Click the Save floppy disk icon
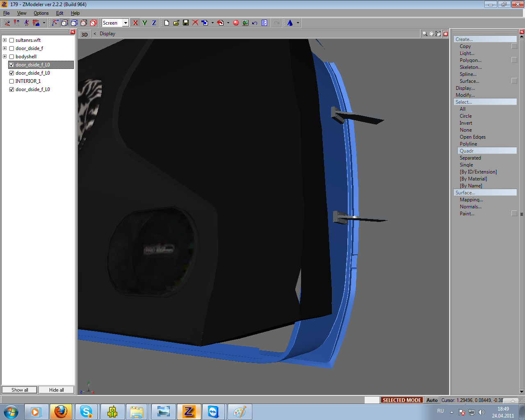Screen dimensions: 525x420 [x=186, y=23]
